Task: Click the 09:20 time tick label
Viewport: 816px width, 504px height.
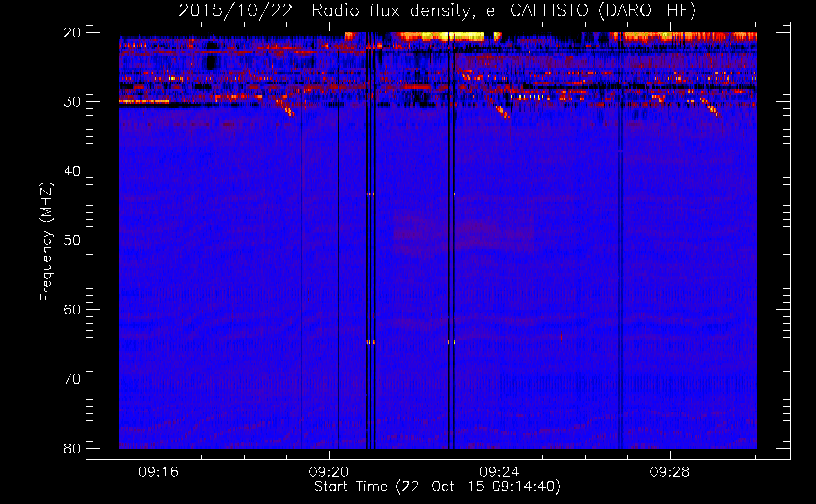Action: (x=329, y=472)
